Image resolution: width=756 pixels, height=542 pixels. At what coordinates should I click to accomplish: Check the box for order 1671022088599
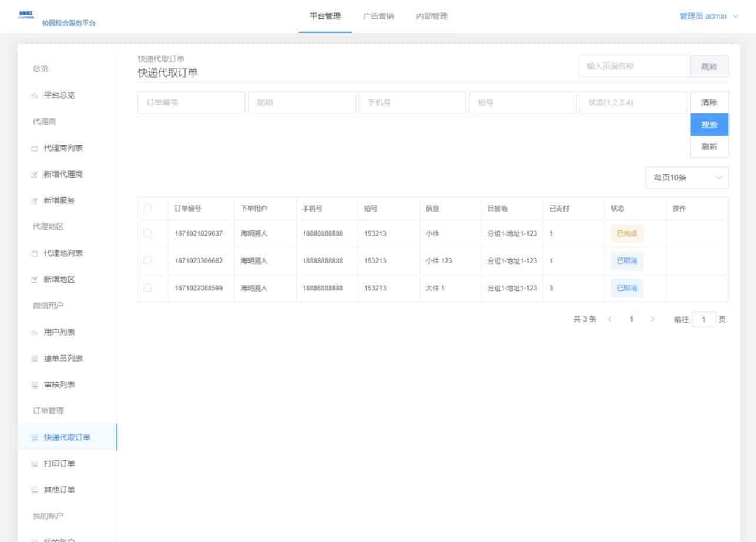point(147,288)
